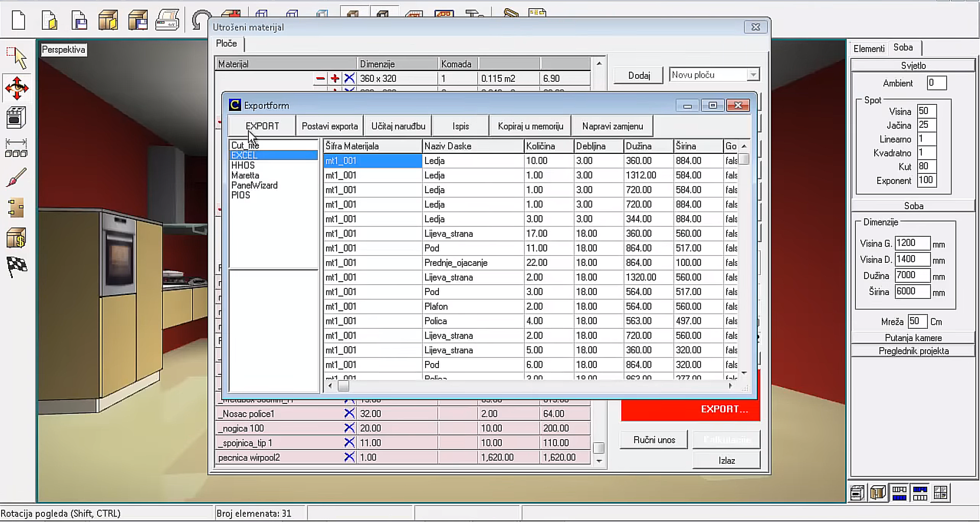Viewport: 980px width, 522px height.
Task: Click the Postavi exporta button
Action: [x=330, y=126]
